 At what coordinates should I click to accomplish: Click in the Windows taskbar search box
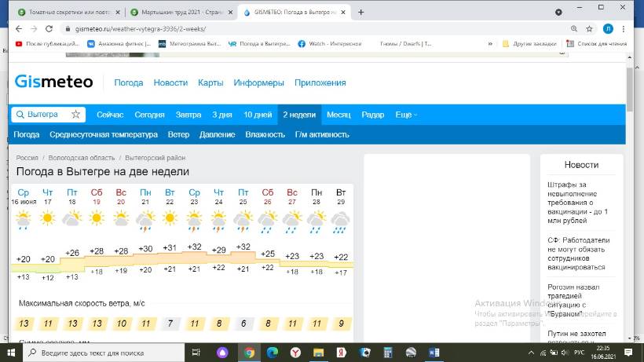click(x=104, y=353)
